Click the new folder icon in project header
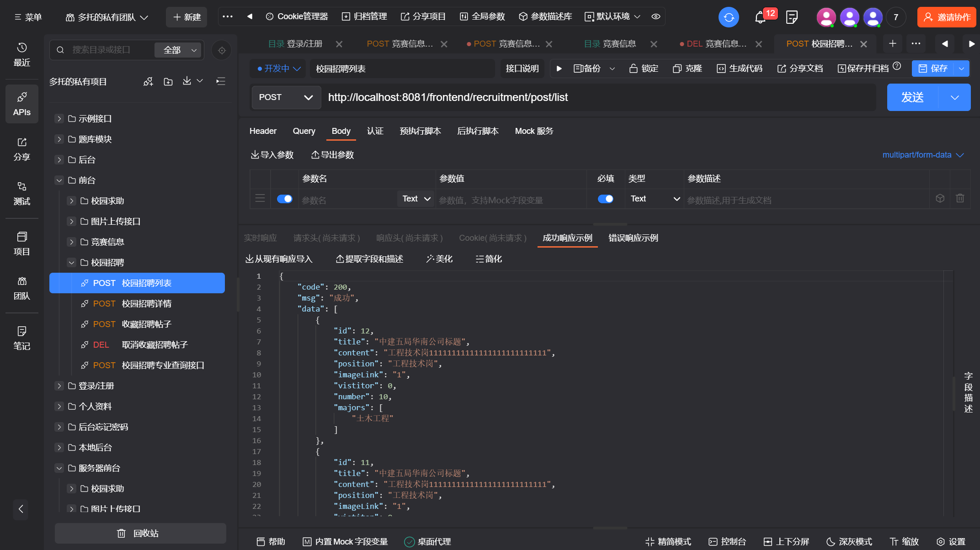 click(168, 82)
